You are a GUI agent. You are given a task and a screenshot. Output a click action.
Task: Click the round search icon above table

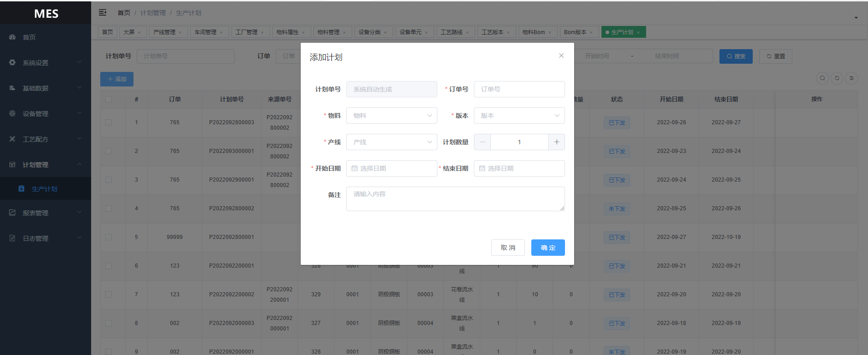pos(822,78)
